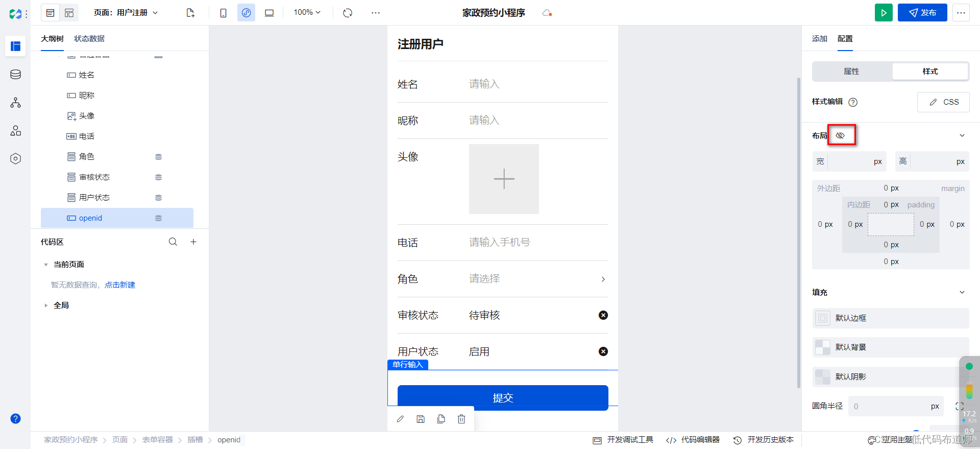The width and height of the screenshot is (980, 449).
Task: Open top-right more menu ellipsis
Action: (961, 13)
